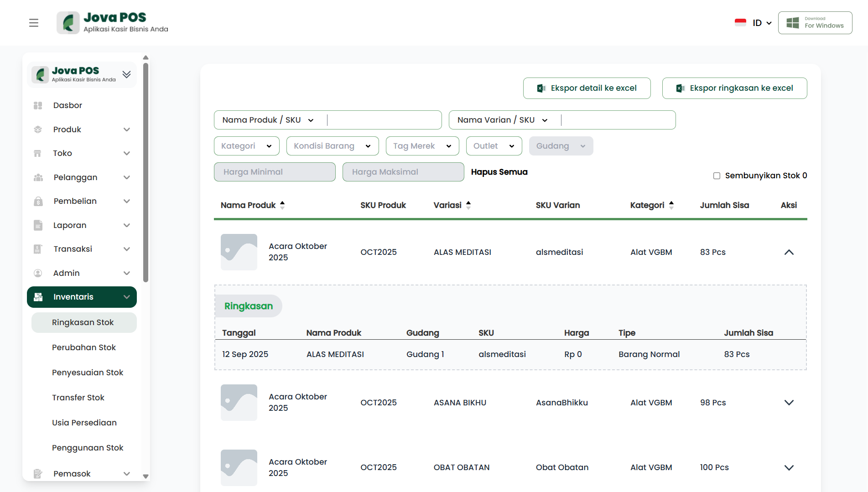Click the Harga Minimal input field

[x=275, y=172]
